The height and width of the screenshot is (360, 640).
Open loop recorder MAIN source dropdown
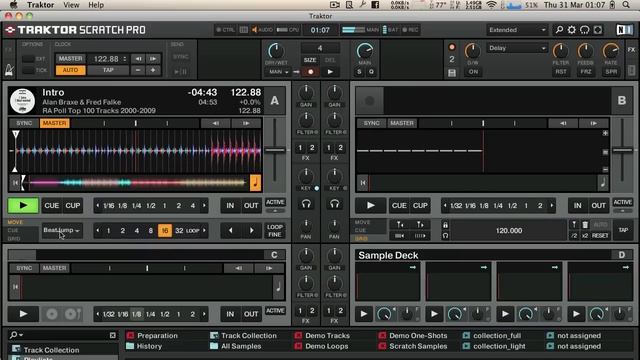(x=278, y=72)
